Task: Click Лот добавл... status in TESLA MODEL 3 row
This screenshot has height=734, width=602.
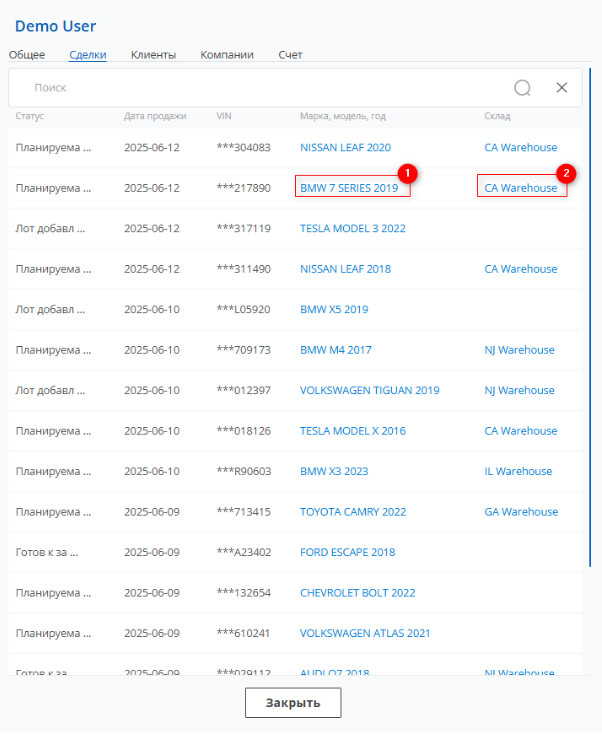Action: (x=50, y=228)
